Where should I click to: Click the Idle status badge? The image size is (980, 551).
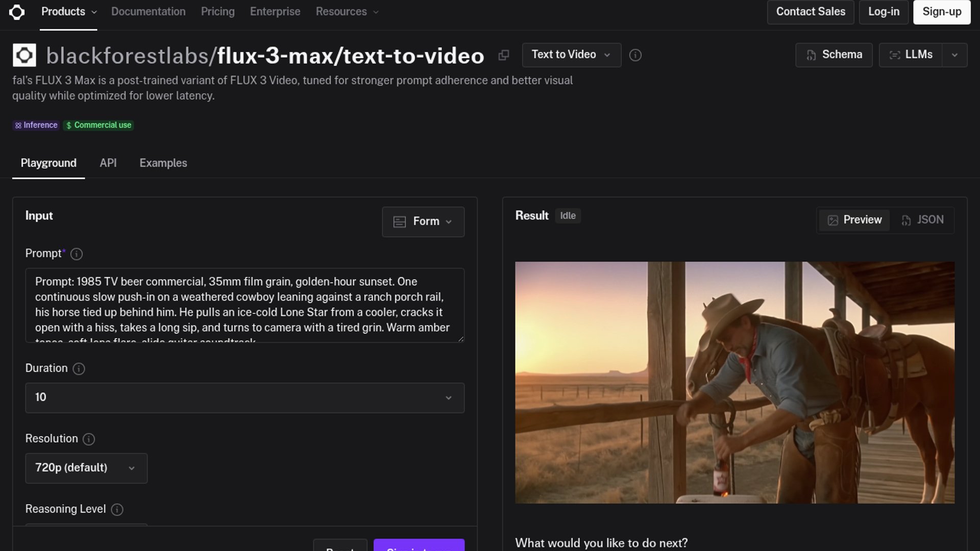pyautogui.click(x=568, y=216)
